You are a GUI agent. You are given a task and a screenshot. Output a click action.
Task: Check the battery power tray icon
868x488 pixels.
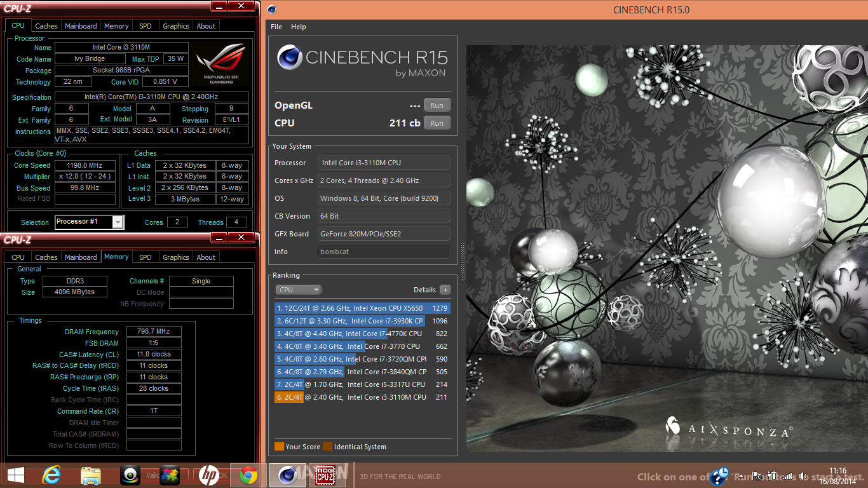(x=773, y=476)
